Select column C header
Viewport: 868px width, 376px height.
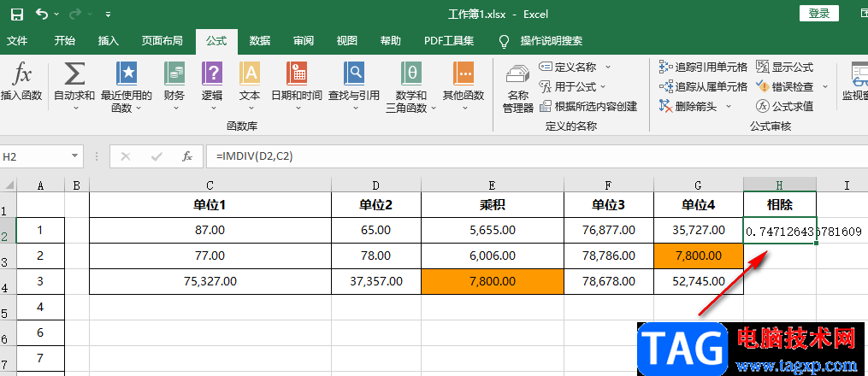point(210,185)
